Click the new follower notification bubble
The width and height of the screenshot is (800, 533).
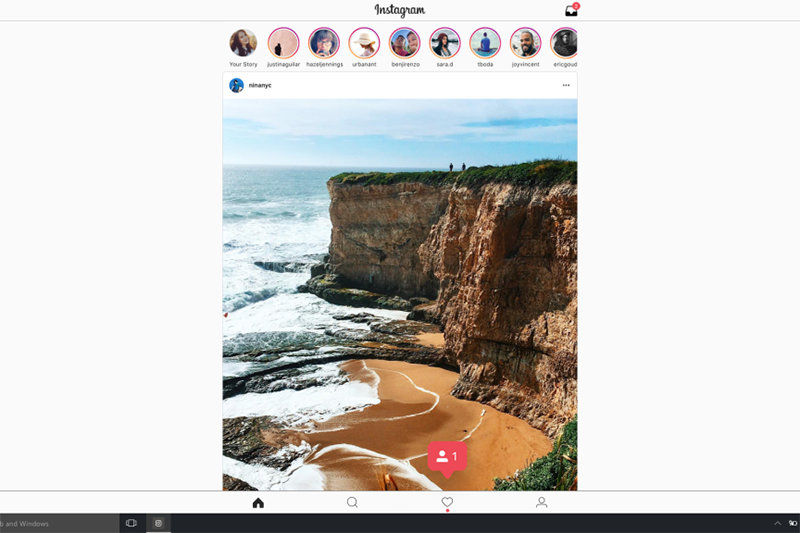point(447,456)
